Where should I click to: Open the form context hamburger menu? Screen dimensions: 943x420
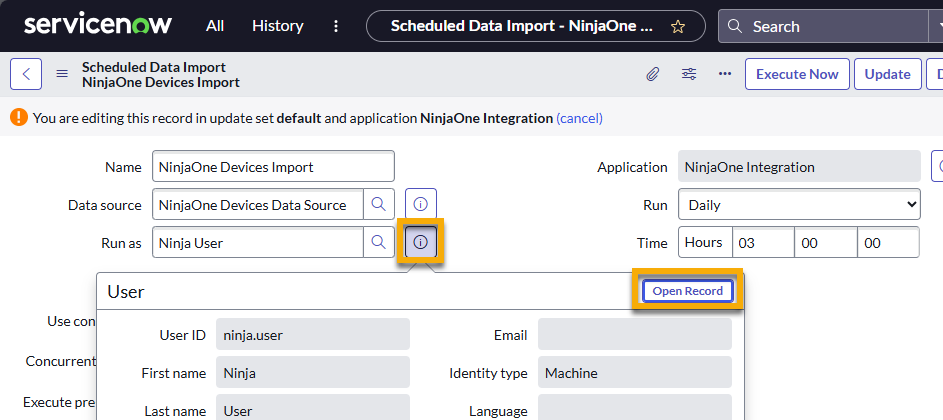tap(62, 74)
